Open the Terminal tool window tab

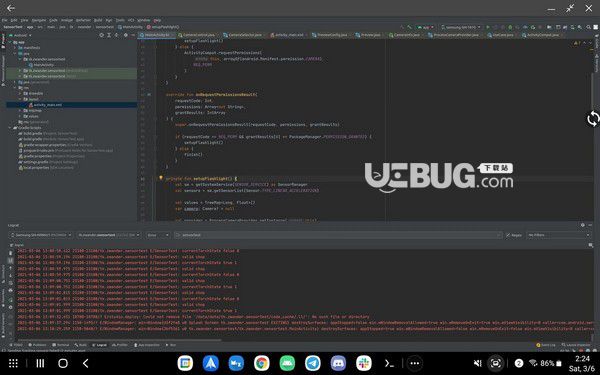point(61,345)
